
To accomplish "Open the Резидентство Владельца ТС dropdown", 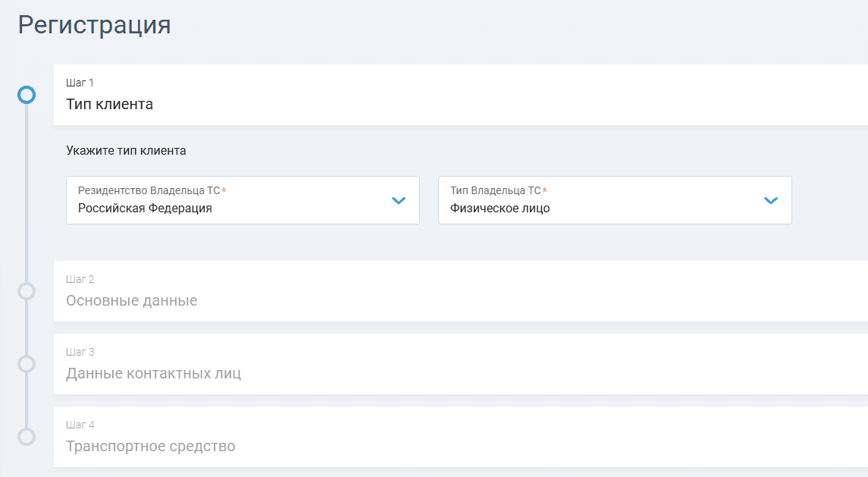I will tap(243, 200).
